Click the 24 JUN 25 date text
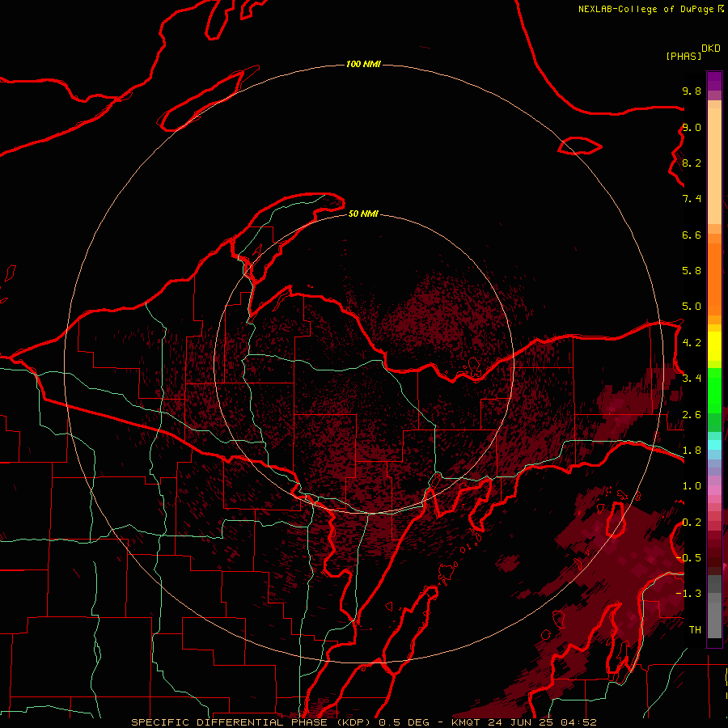Screen dimensions: 728x728 point(521,722)
